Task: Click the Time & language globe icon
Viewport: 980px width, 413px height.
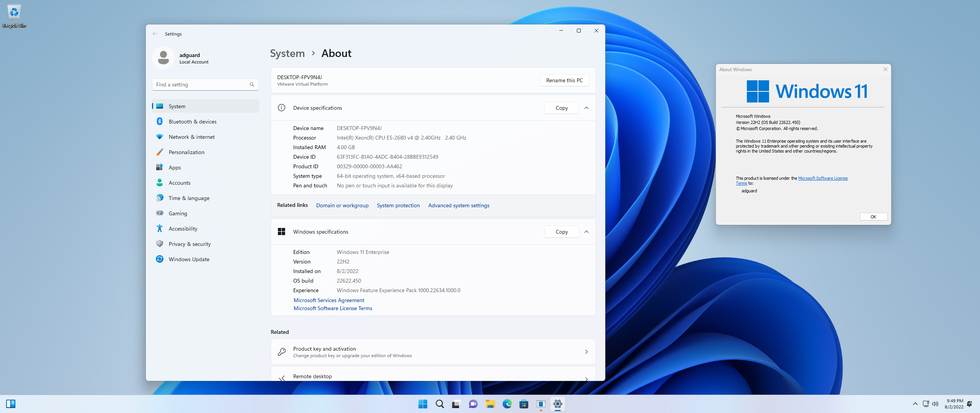Action: coord(160,198)
